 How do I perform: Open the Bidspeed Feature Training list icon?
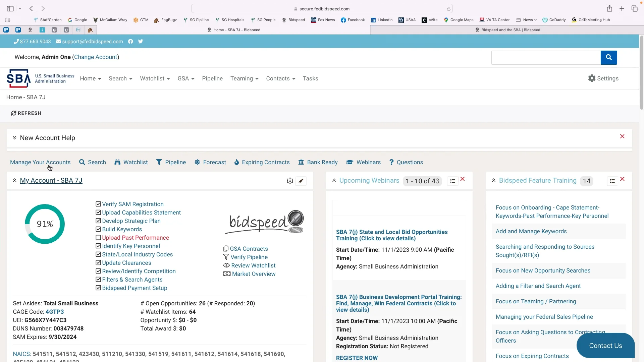612,181
